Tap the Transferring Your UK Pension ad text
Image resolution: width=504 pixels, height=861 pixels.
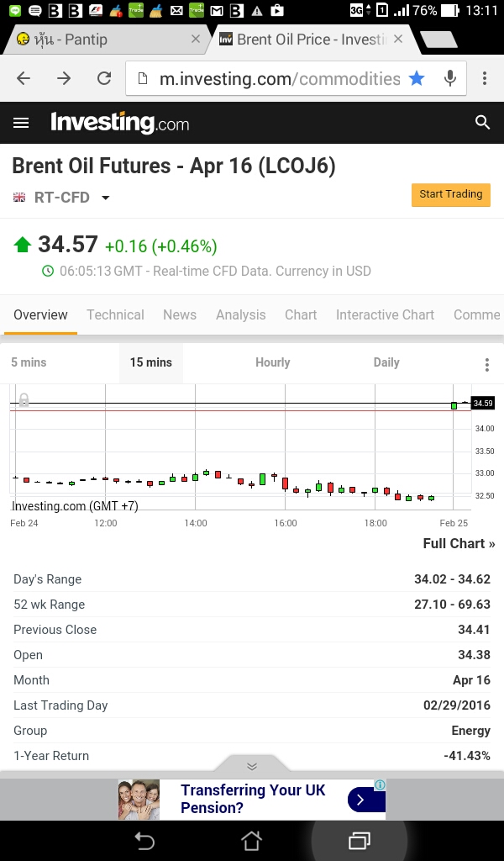[253, 799]
